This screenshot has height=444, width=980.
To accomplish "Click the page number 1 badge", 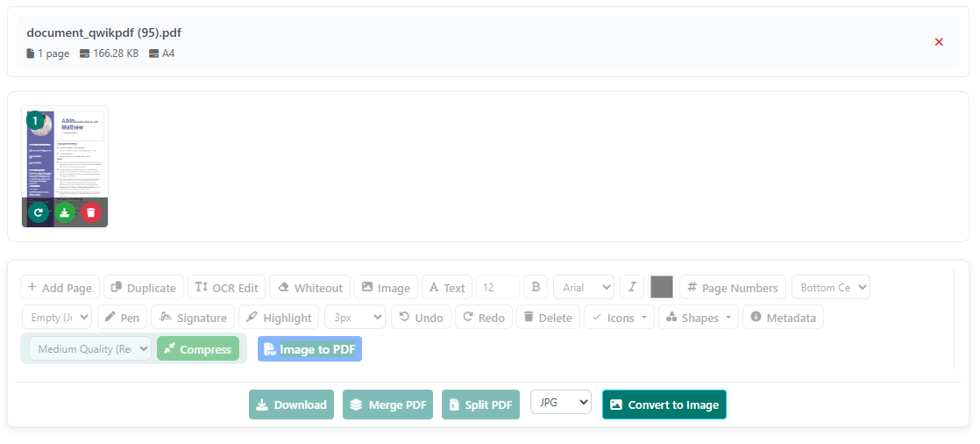I will pos(36,120).
